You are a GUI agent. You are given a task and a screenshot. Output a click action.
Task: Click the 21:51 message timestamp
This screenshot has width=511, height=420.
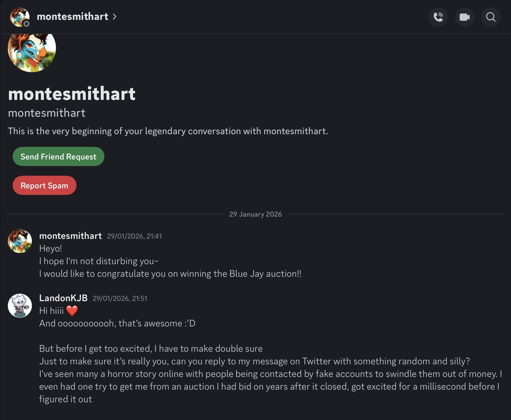pyautogui.click(x=120, y=298)
